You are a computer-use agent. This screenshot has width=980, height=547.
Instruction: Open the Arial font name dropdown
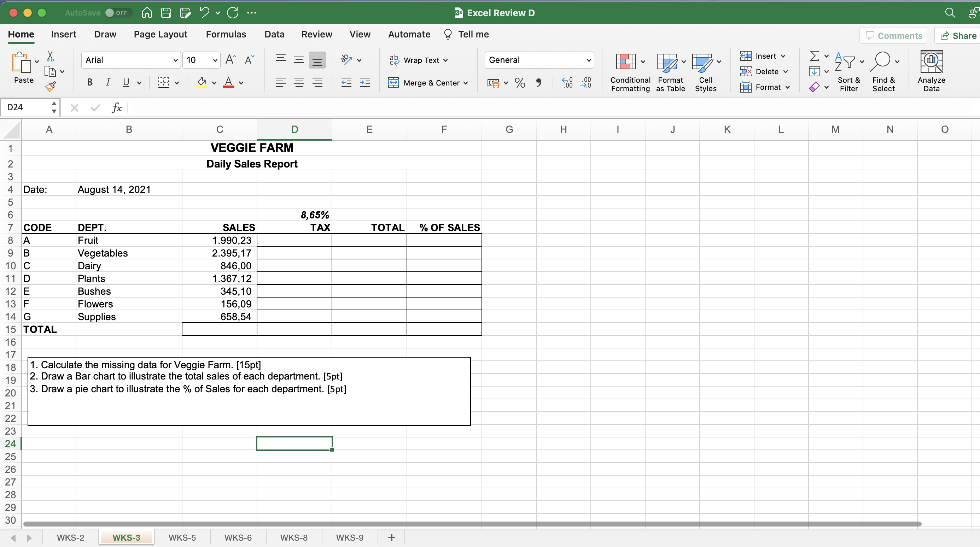point(175,60)
